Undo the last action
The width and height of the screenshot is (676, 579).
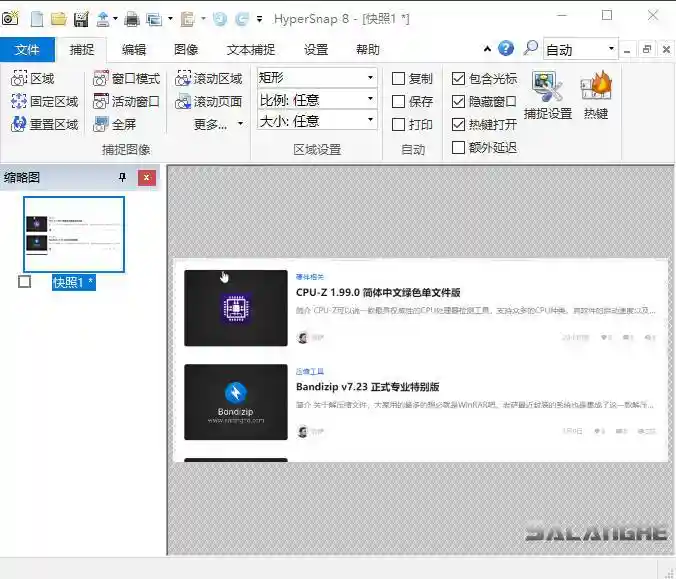[220, 19]
